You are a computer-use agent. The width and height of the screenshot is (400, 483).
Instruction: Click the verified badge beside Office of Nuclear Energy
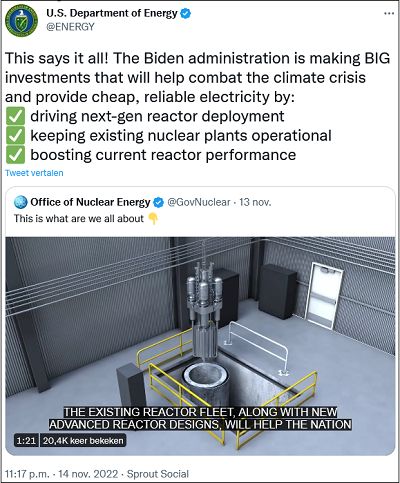click(159, 202)
